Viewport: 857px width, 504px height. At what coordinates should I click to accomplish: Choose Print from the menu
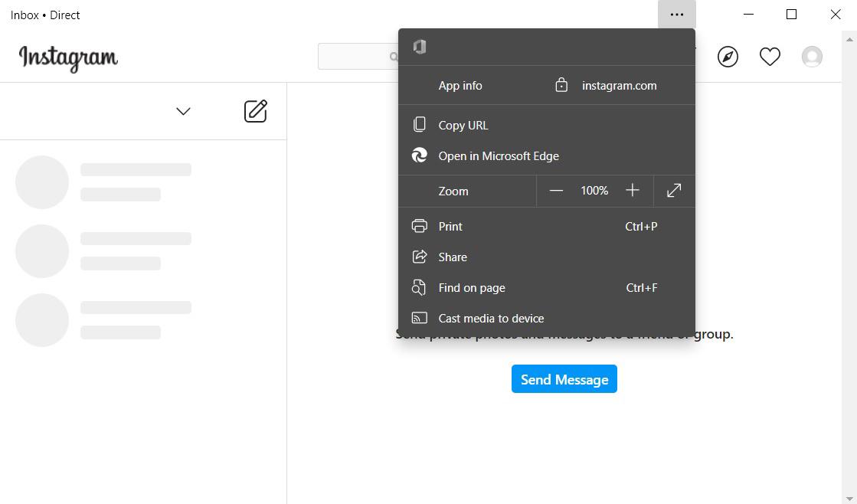[450, 226]
